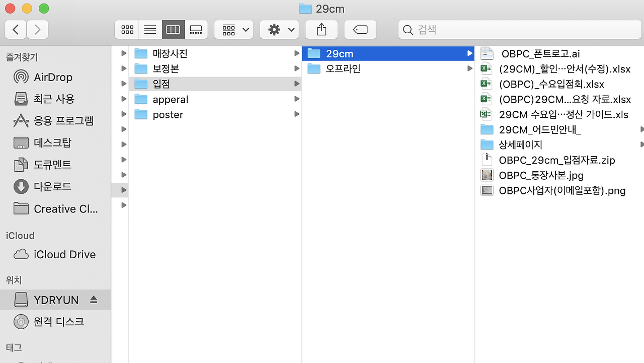Switch to icon grid view
The height and width of the screenshot is (363, 644).
point(127,29)
